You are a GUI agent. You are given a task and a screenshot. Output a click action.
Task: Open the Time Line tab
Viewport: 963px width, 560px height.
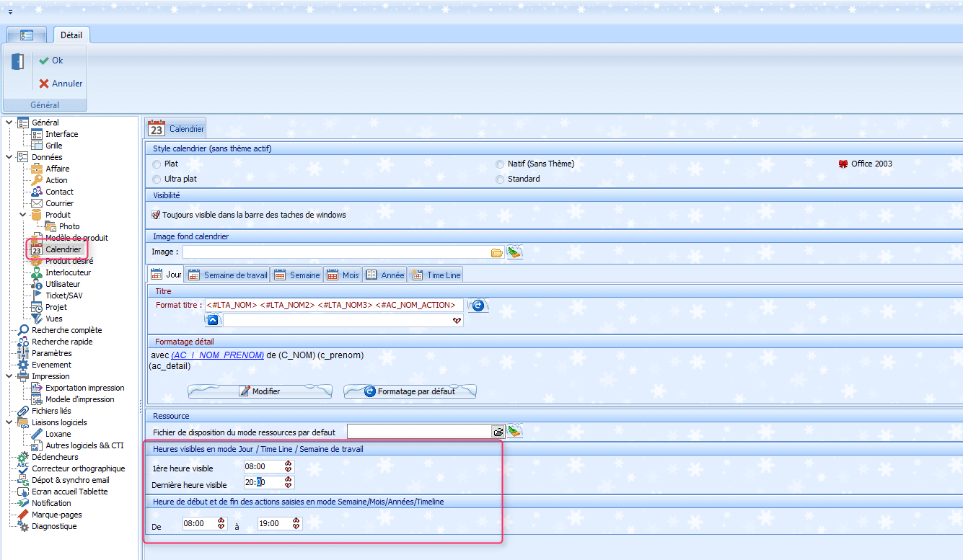click(436, 275)
